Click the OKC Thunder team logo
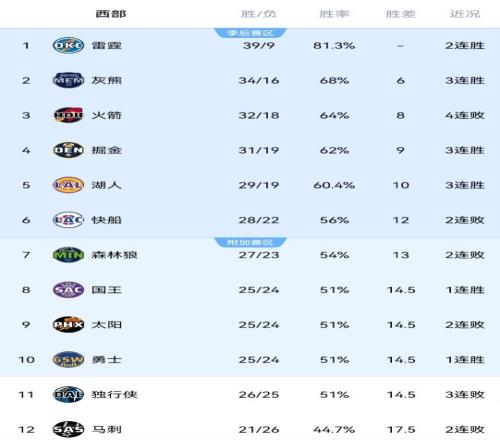The image size is (500, 440). (x=68, y=45)
